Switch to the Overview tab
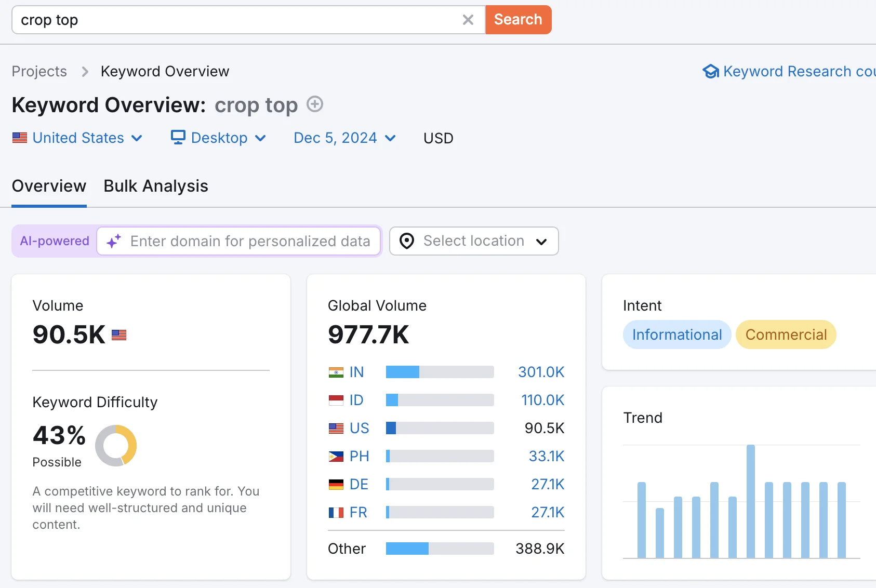Image resolution: width=876 pixels, height=588 pixels. coord(49,186)
